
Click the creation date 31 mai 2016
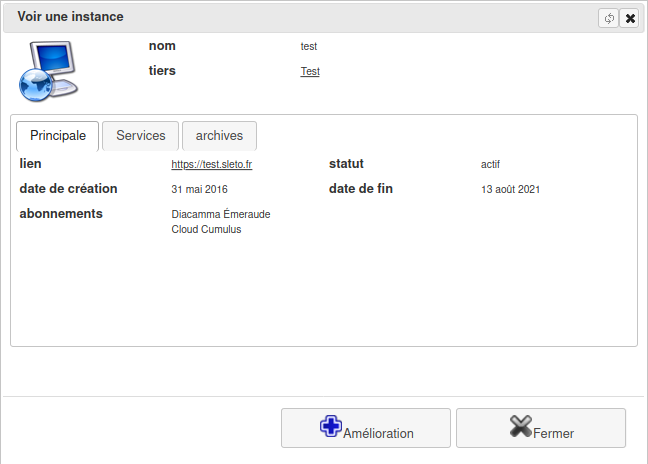(200, 189)
